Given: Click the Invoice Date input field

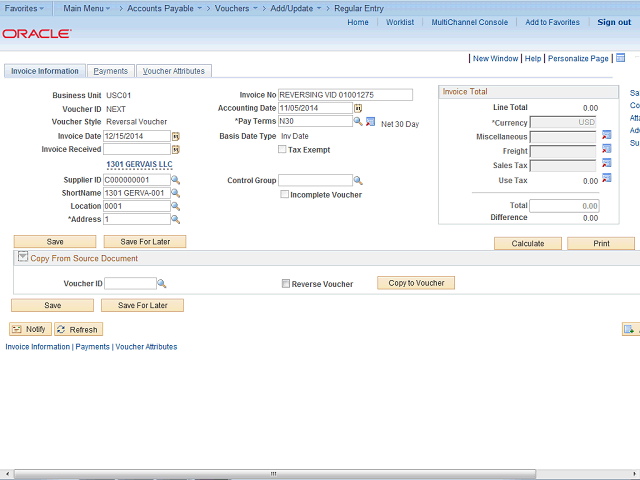Looking at the screenshot, I should (x=137, y=136).
